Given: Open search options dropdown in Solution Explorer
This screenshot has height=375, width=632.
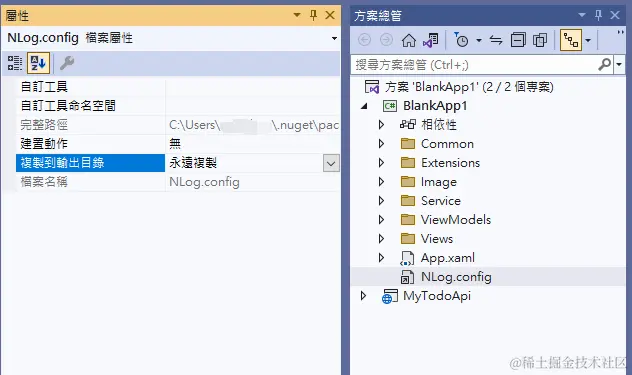Looking at the screenshot, I should [x=619, y=65].
